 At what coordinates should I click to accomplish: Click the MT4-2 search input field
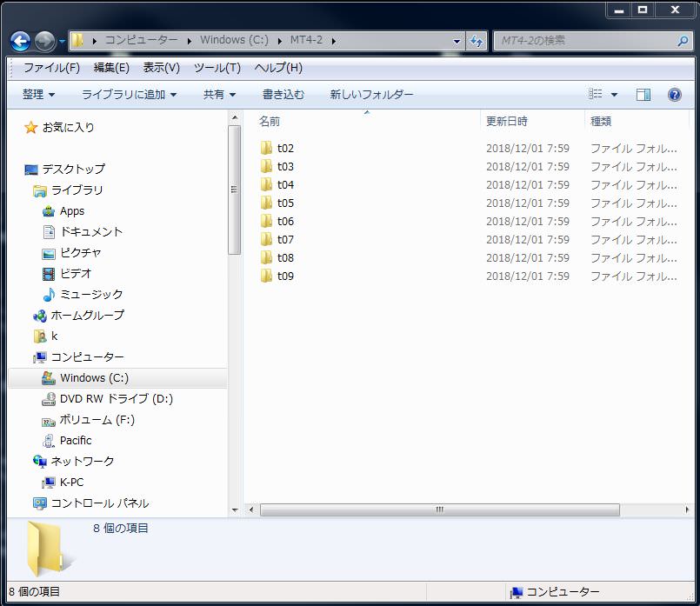coord(583,41)
